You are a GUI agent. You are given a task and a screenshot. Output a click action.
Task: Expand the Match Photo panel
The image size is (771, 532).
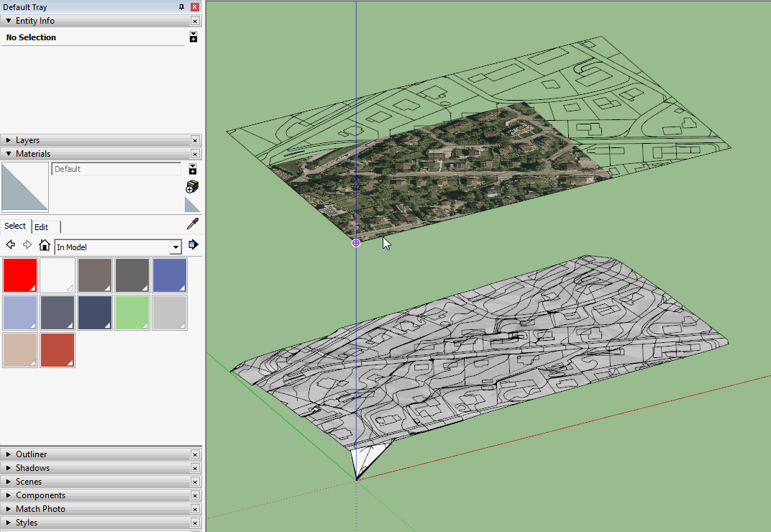click(x=9, y=509)
